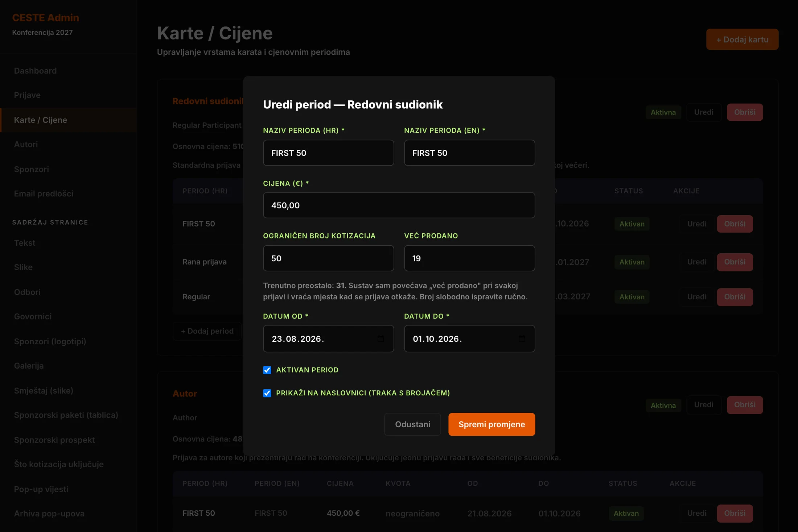Open Sponzorski prospekt page
798x532 pixels.
click(54, 440)
